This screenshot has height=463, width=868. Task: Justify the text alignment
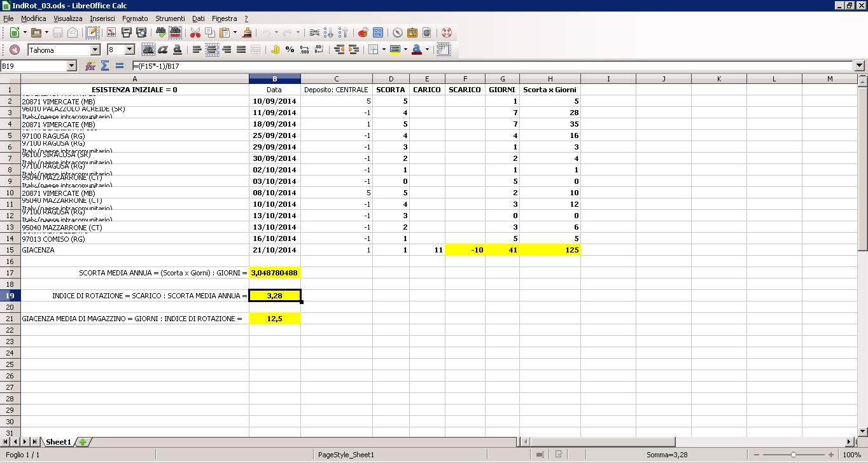tap(241, 50)
